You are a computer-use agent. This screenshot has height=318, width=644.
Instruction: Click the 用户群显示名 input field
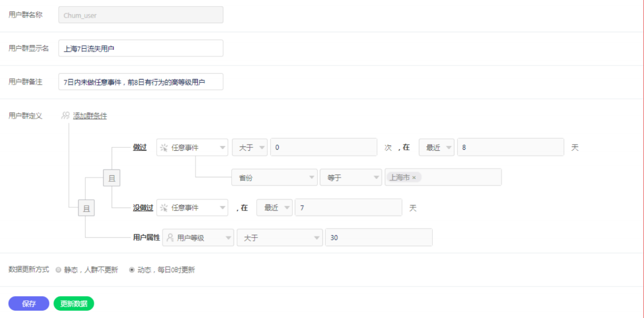pos(141,49)
